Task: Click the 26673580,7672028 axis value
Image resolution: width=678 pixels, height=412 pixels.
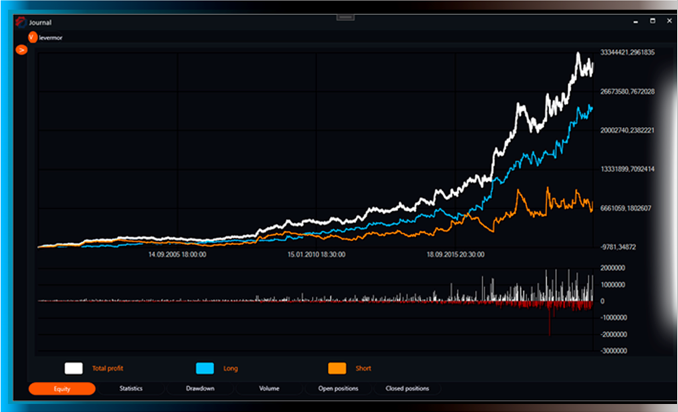Action: pos(627,92)
